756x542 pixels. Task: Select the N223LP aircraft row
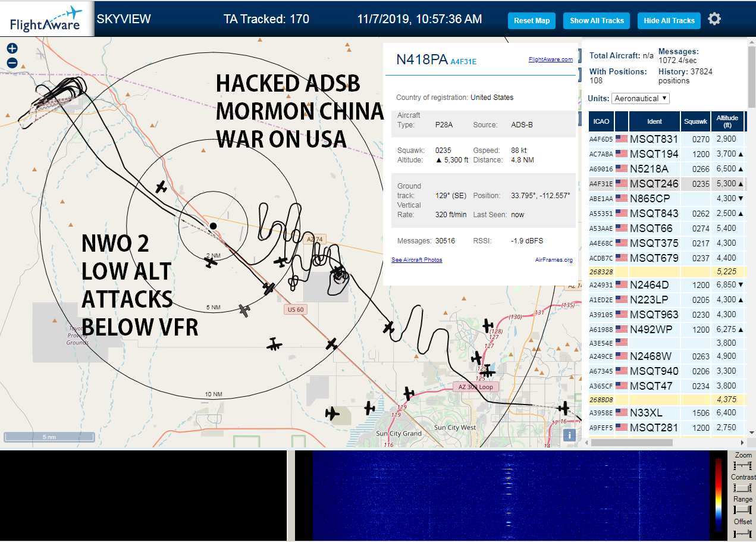[667, 300]
